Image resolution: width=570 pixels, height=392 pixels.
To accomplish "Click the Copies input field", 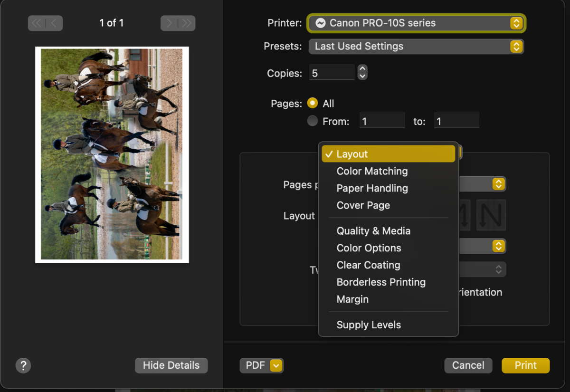I will (x=332, y=73).
